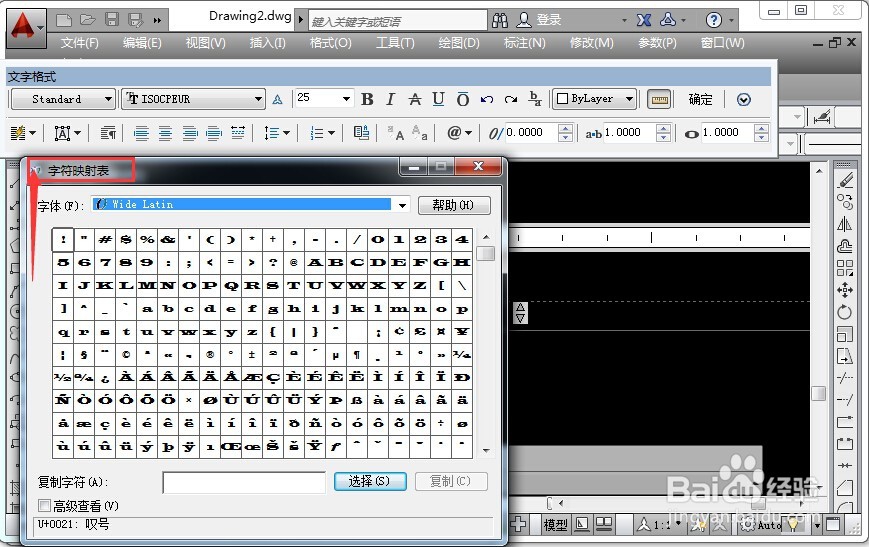Click the Redo arrow in the text toolbar
The height and width of the screenshot is (547, 869).
[x=510, y=99]
